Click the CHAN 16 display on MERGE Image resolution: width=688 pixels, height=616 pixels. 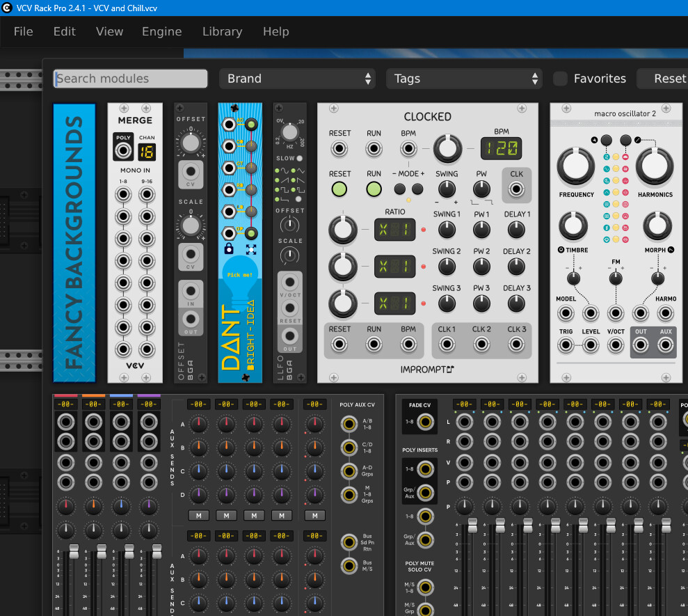coord(147,152)
